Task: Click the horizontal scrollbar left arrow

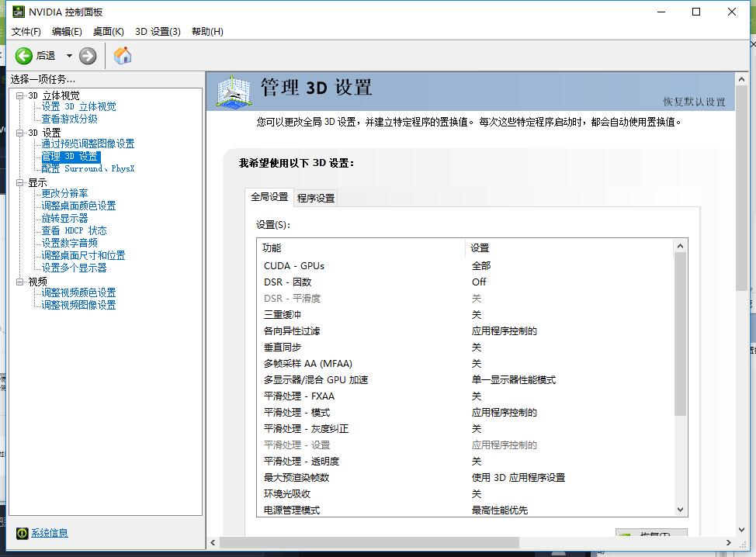Action: pyautogui.click(x=213, y=542)
